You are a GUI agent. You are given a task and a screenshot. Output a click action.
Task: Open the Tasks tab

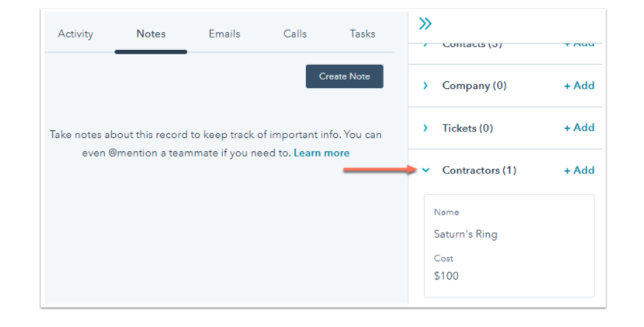click(x=363, y=34)
